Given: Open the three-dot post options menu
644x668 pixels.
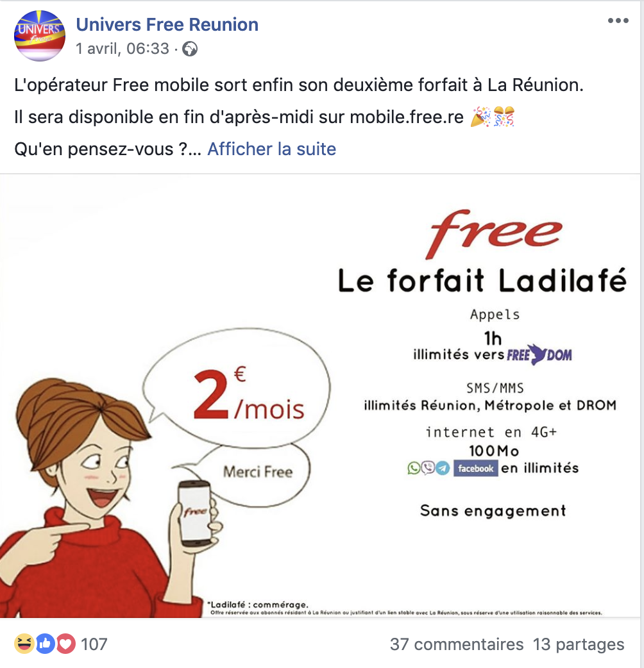Looking at the screenshot, I should (618, 21).
